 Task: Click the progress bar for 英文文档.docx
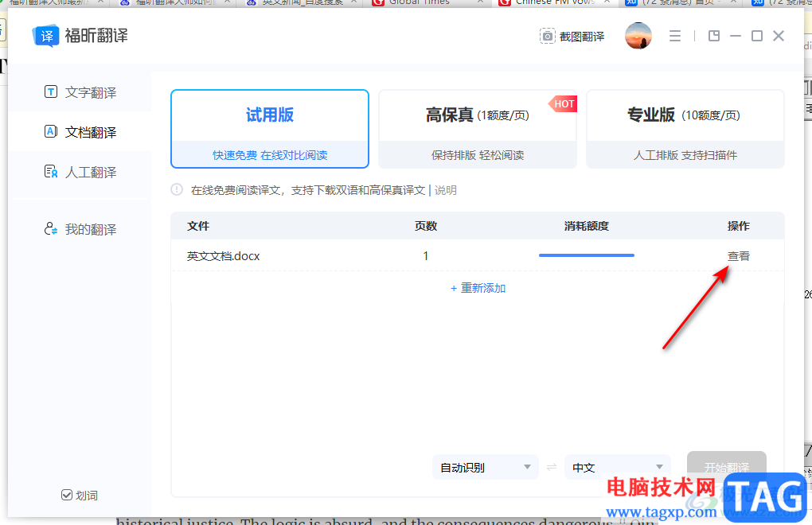click(586, 255)
